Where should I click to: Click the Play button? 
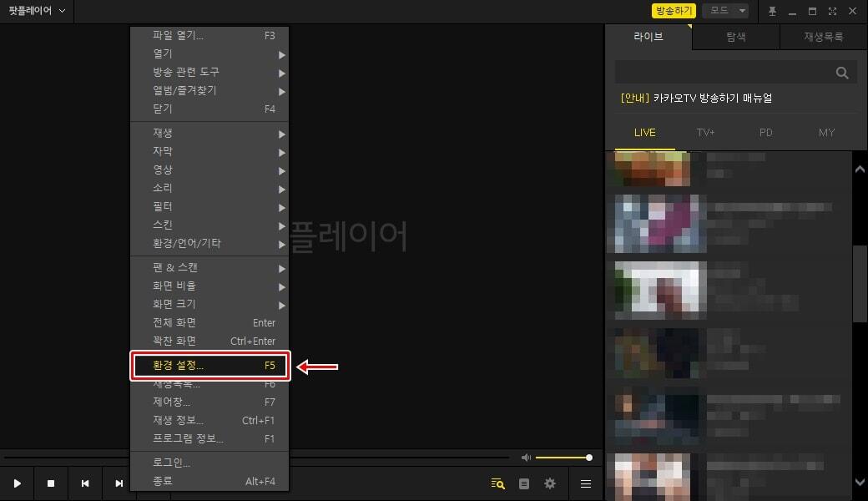tap(18, 483)
